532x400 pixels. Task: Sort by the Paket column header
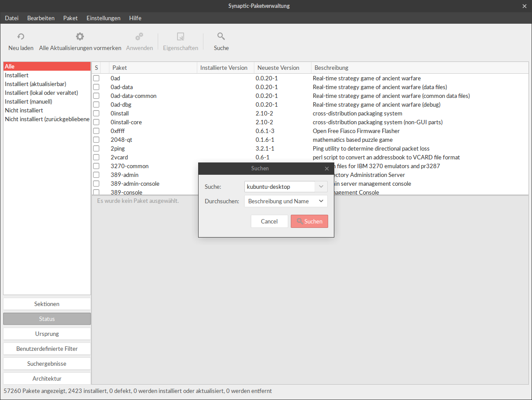[153, 68]
